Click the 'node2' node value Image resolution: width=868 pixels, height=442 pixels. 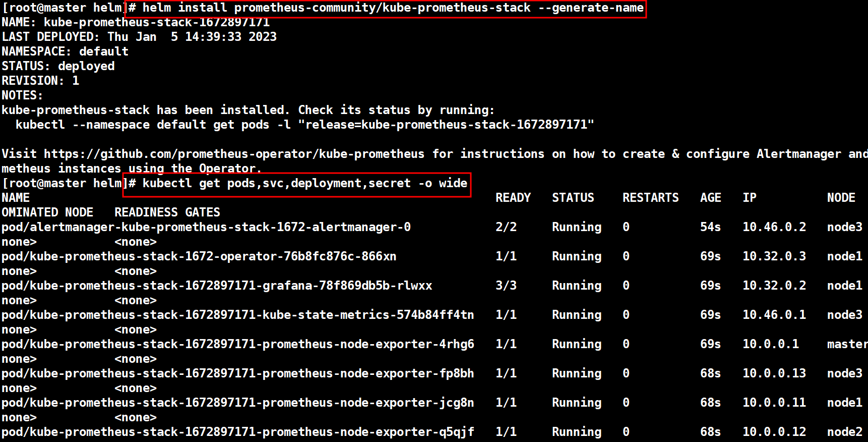(845, 432)
